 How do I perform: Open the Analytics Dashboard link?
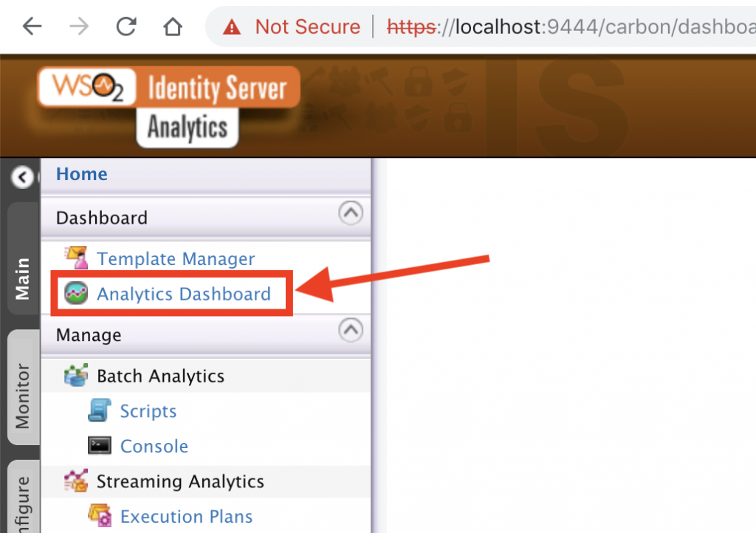pyautogui.click(x=184, y=294)
